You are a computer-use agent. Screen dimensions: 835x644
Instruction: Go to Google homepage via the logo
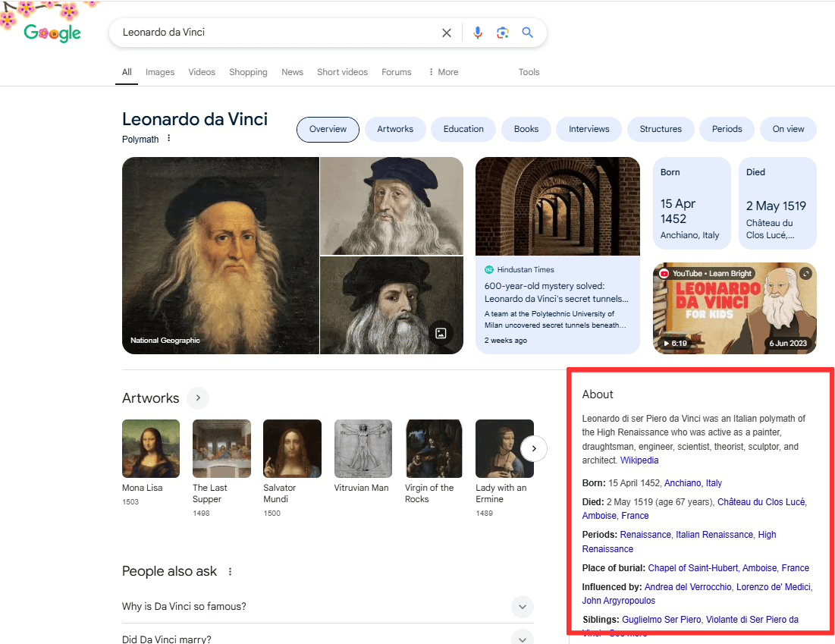pyautogui.click(x=52, y=33)
